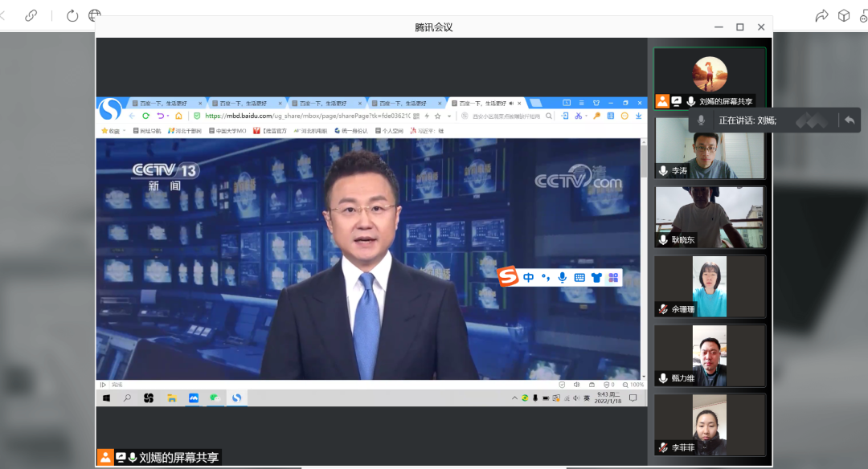Click the Sogou input method S logo

pos(508,276)
